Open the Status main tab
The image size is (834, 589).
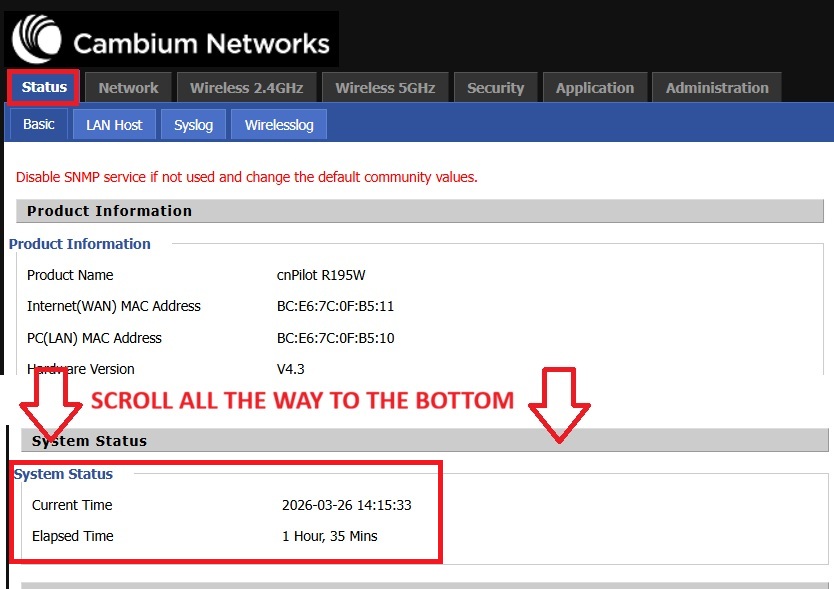point(44,87)
